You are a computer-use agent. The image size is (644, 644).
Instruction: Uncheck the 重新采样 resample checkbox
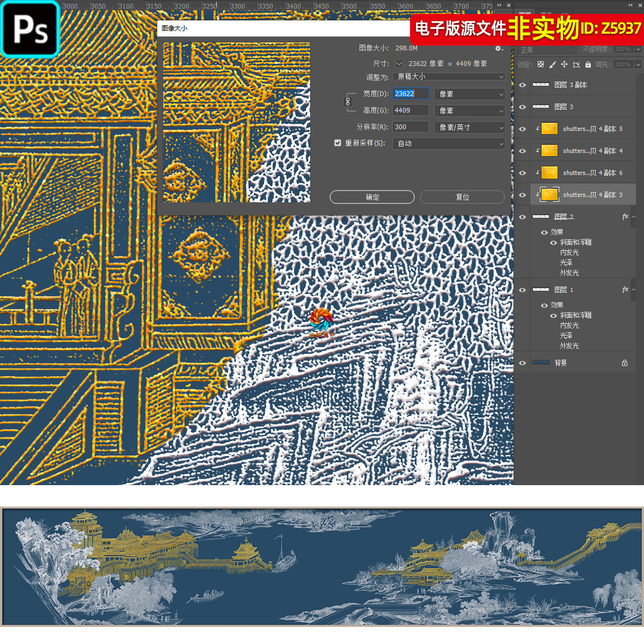338,143
